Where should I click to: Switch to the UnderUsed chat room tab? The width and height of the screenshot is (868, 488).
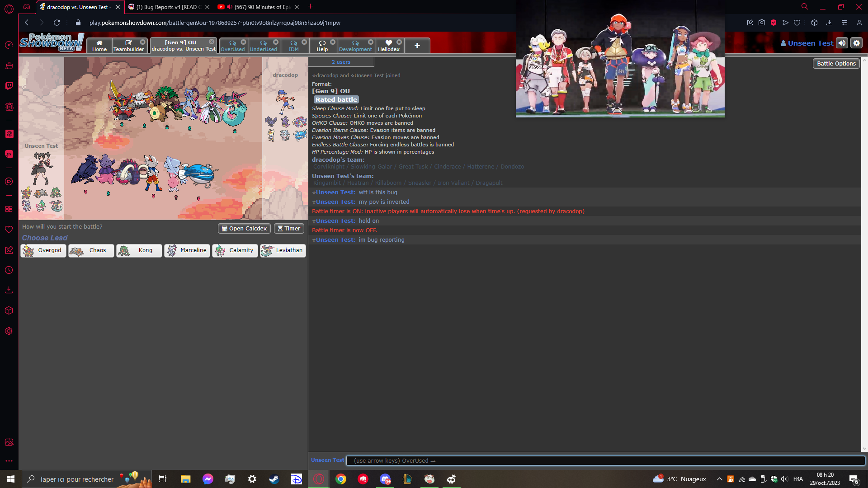(263, 46)
